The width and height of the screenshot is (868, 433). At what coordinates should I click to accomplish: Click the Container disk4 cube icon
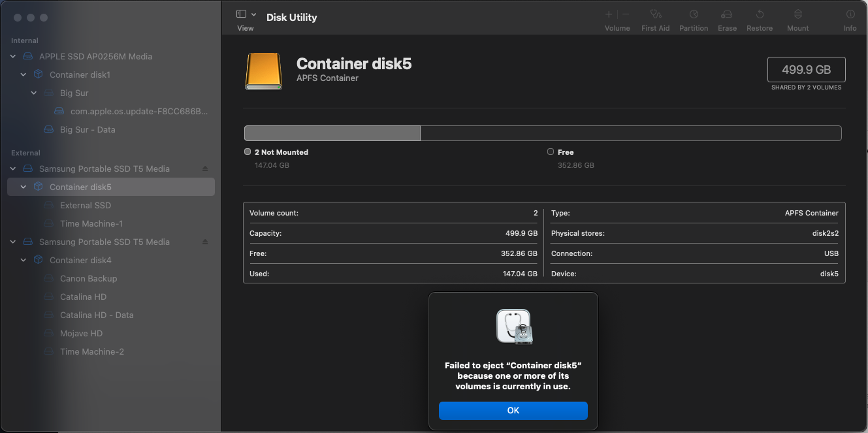coord(38,260)
